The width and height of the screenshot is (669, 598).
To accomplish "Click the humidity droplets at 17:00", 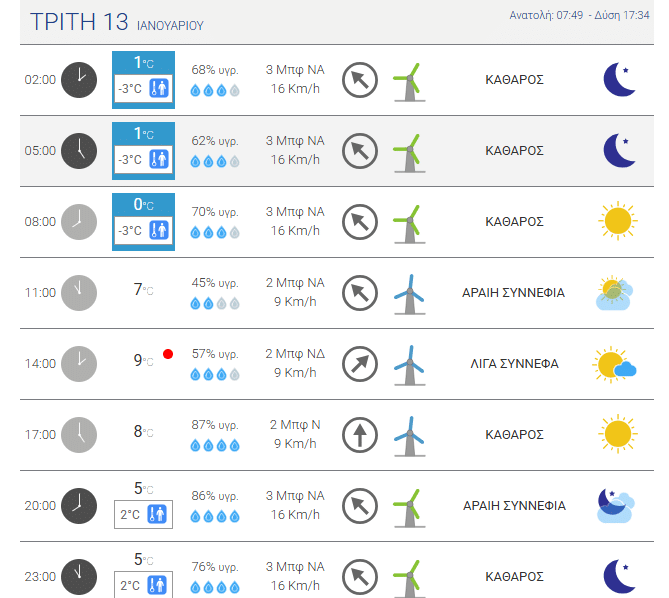I will click(x=215, y=445).
